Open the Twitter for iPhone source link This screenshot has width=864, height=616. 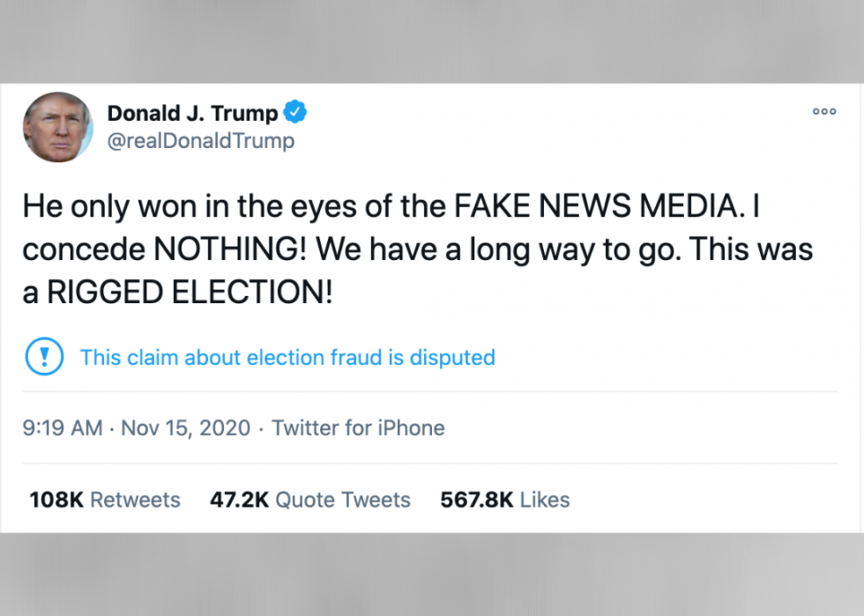(x=358, y=428)
